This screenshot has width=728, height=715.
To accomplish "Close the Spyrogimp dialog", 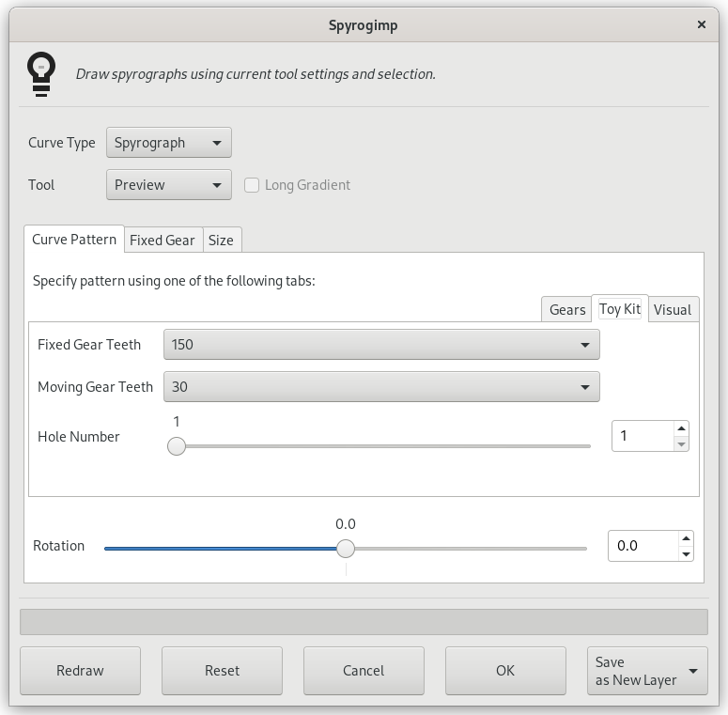I will click(702, 24).
